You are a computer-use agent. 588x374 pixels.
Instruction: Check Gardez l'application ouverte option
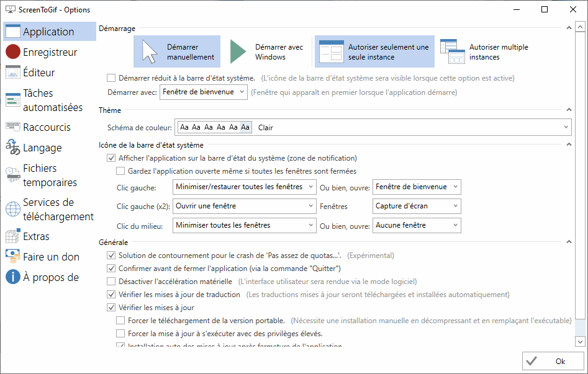pos(120,171)
